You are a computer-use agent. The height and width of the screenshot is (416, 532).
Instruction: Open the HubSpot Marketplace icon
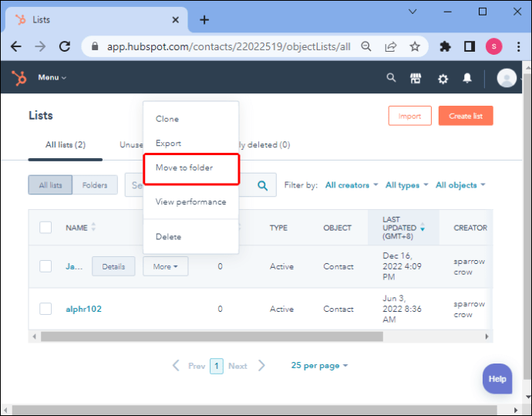416,78
